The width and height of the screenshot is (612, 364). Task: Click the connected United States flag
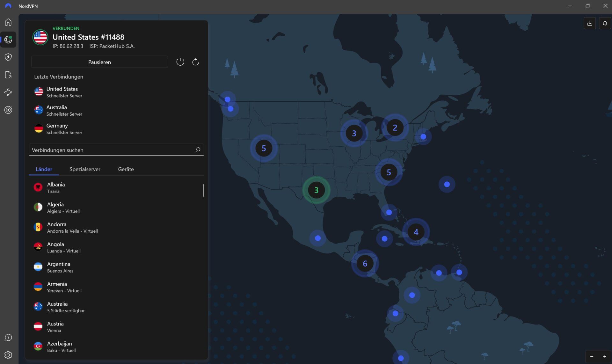pos(40,37)
